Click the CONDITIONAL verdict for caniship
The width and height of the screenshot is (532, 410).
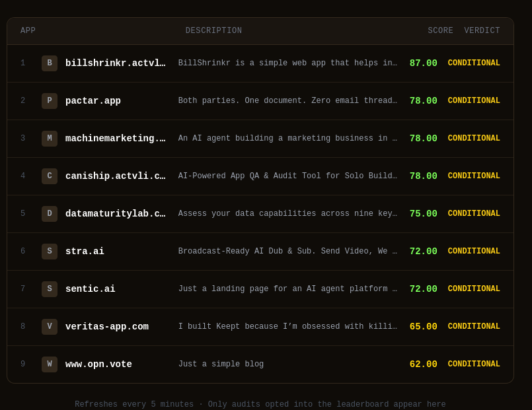pos(474,176)
